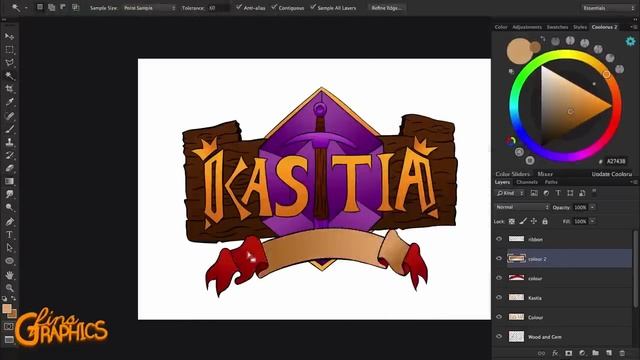Select the Eraser tool
The height and width of the screenshot is (360, 640).
coord(9,168)
